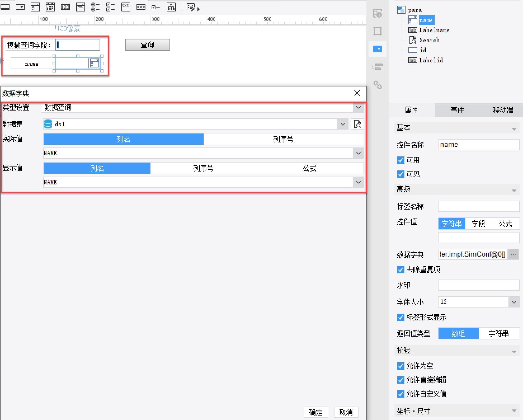This screenshot has width=523, height=420.
Task: Toggle the 允许自定义值 checkbox
Action: click(x=401, y=394)
